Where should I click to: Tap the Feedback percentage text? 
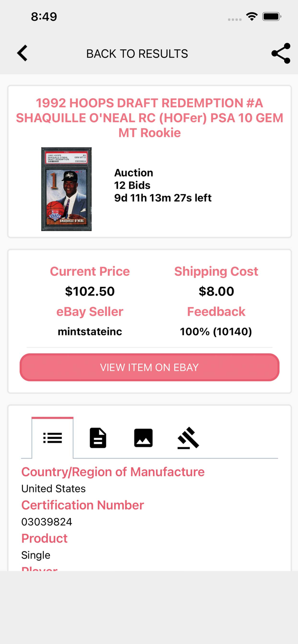pos(216,331)
